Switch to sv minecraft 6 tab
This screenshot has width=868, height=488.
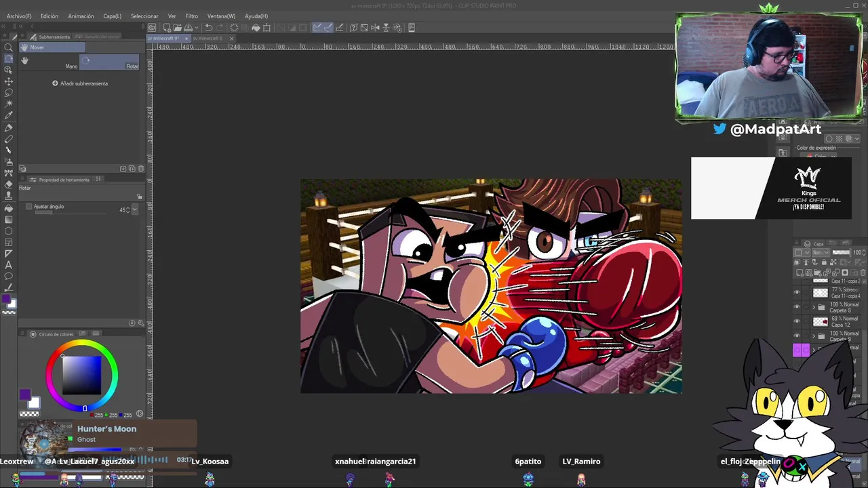tap(208, 39)
